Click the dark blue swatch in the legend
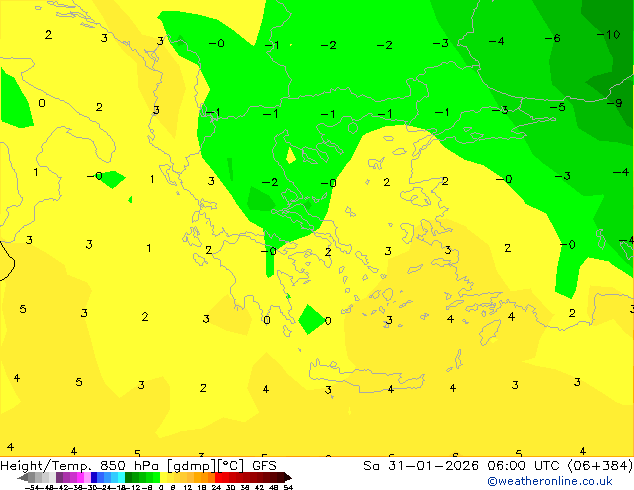The height and width of the screenshot is (490, 634). click(x=94, y=477)
